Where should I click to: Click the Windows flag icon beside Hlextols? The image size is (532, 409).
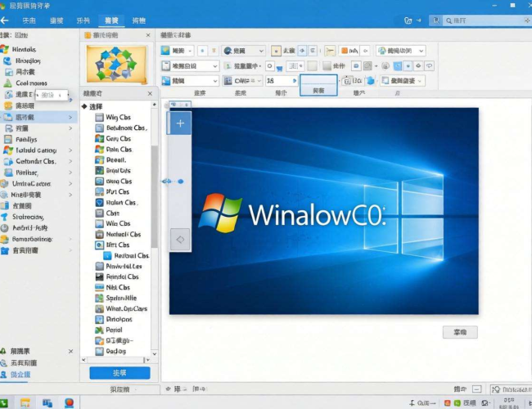[x=4, y=50]
